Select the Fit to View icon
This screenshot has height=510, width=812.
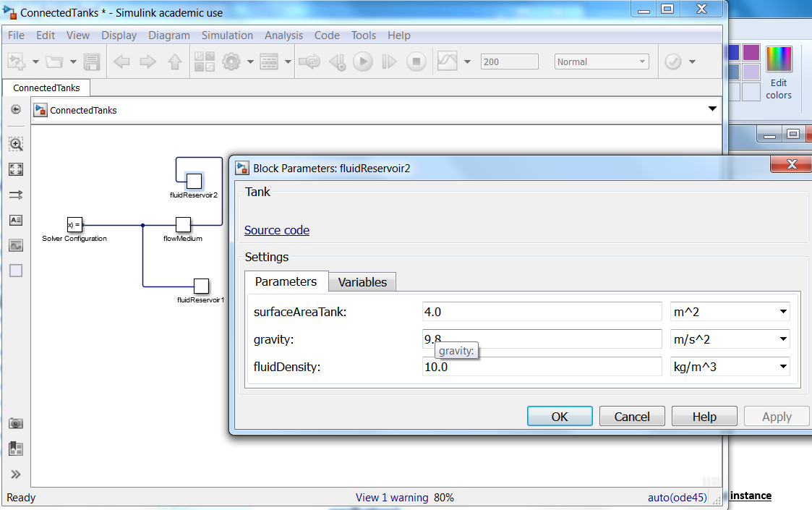(16, 169)
